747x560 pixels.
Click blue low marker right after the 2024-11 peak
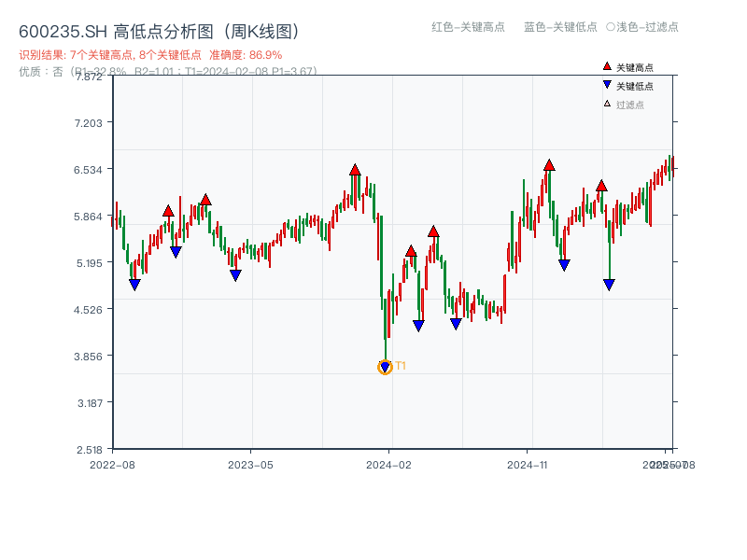pyautogui.click(x=564, y=265)
